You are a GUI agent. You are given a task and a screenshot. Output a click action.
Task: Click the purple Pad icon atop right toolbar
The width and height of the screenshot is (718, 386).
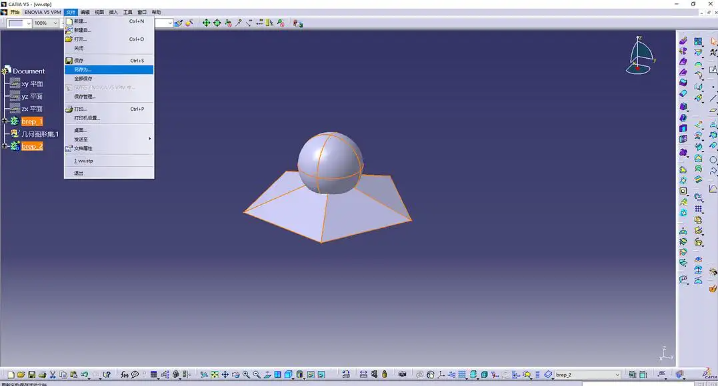pos(683,41)
